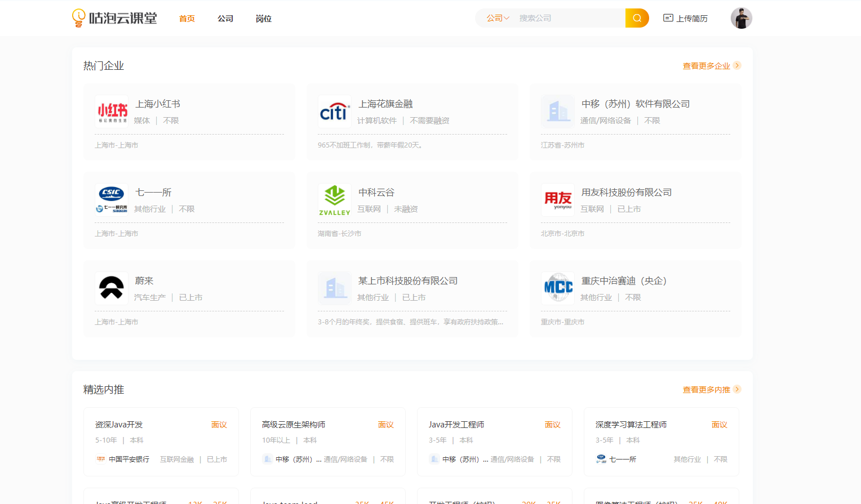Focus the 搜索公司 search input

point(569,18)
